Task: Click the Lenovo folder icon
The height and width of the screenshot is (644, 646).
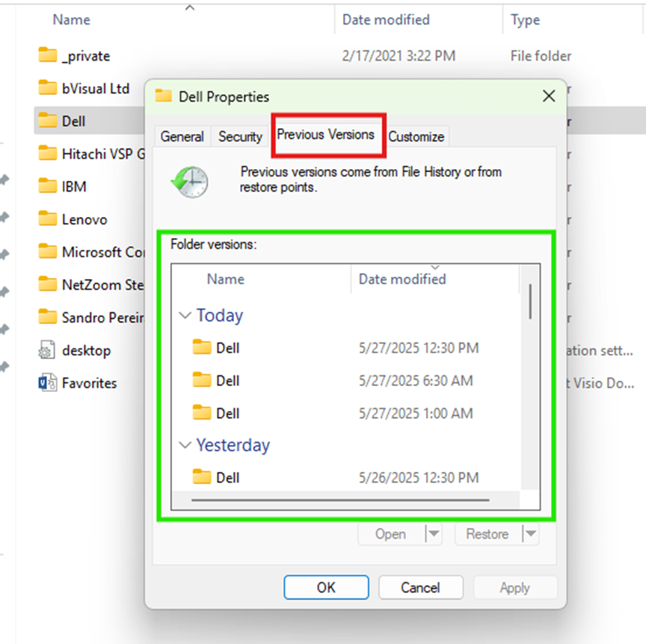Action: coord(47,218)
